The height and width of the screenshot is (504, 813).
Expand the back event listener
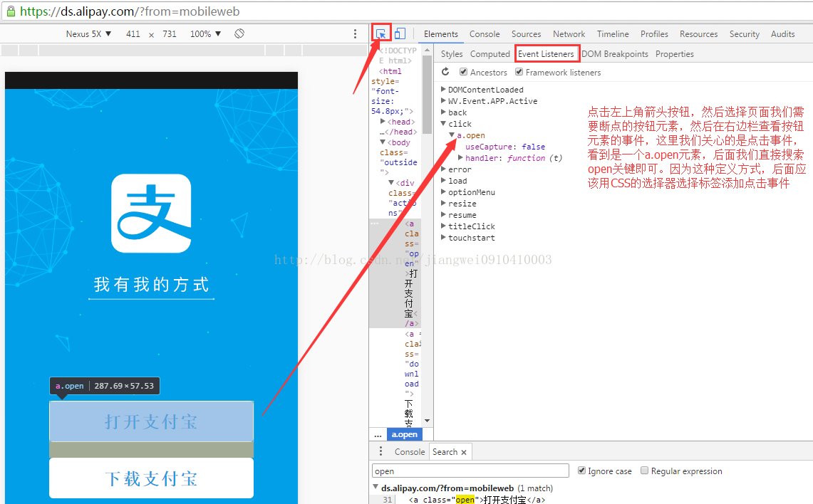click(x=443, y=112)
